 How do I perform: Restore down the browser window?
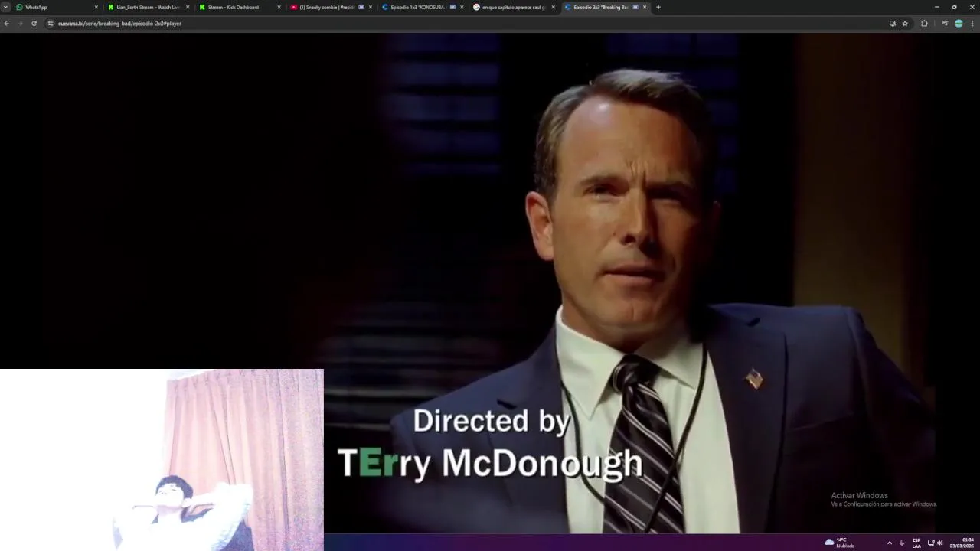954,7
